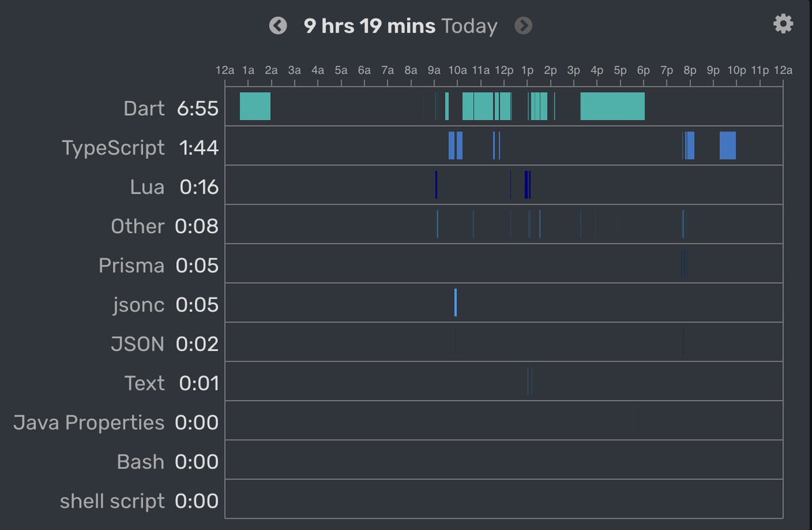This screenshot has width=812, height=530.
Task: Click the Lua block at 1p
Action: pos(527,185)
